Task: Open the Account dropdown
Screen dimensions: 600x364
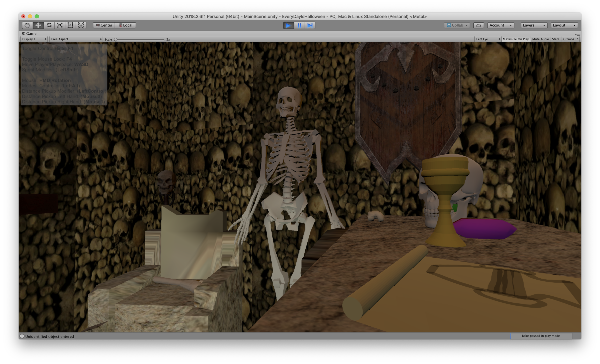Action: coord(501,25)
